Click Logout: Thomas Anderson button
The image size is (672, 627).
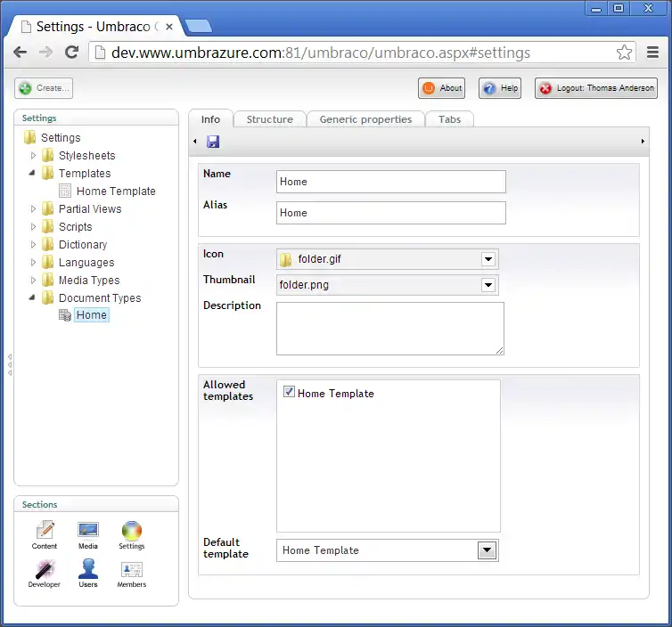(595, 88)
